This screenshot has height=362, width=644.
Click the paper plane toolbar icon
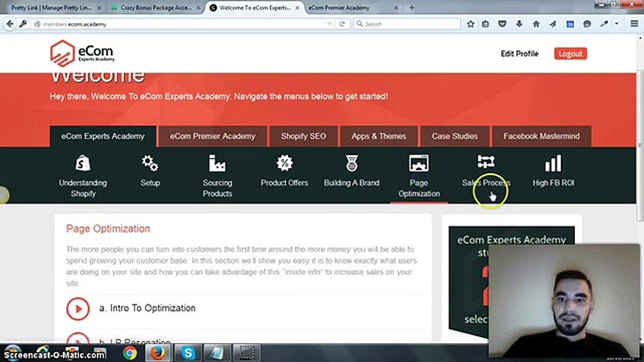(x=553, y=24)
